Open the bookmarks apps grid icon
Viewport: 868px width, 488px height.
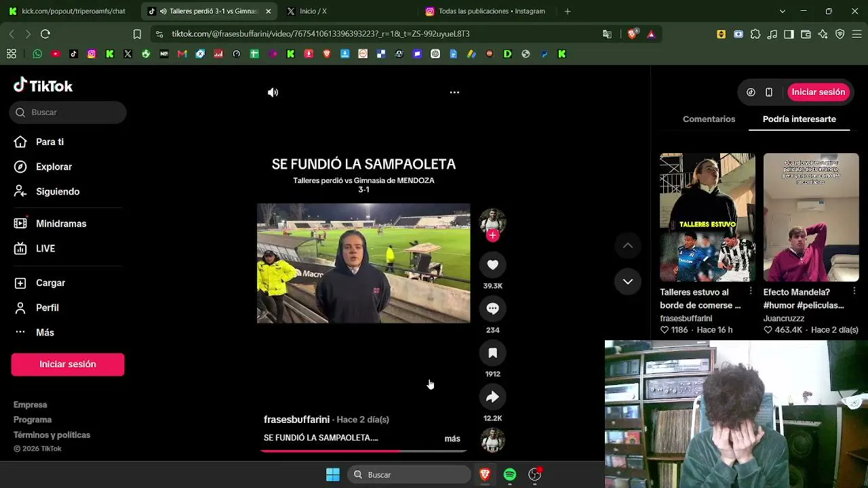[12, 54]
